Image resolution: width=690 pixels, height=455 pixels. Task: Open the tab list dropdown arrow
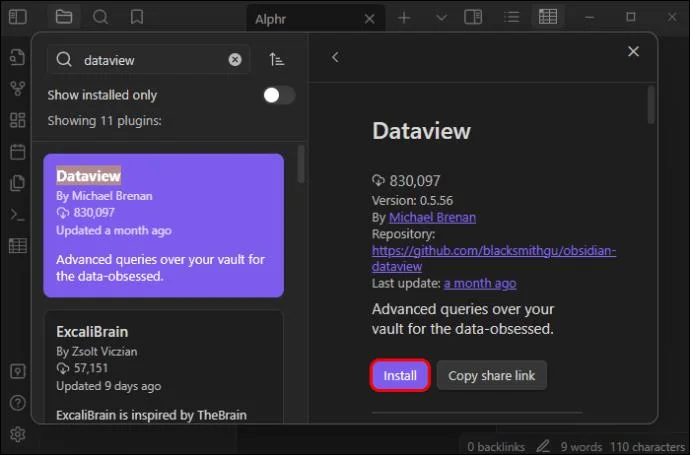click(441, 18)
